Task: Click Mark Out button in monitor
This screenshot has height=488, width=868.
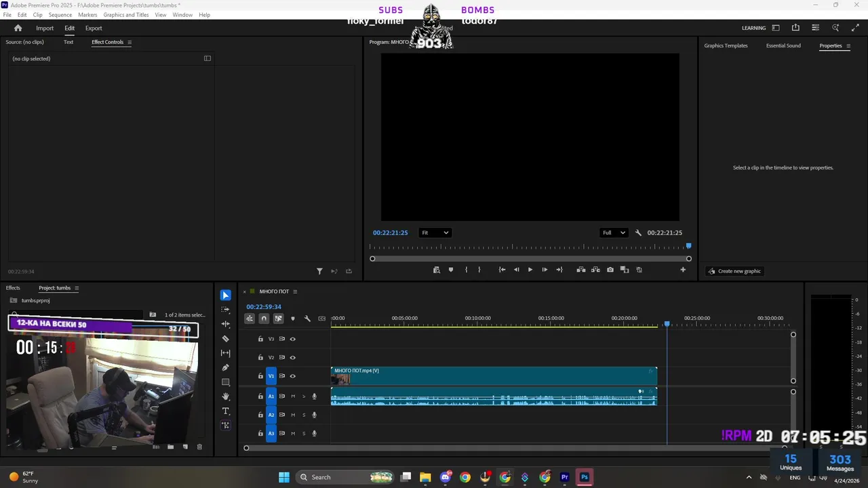Action: point(479,270)
